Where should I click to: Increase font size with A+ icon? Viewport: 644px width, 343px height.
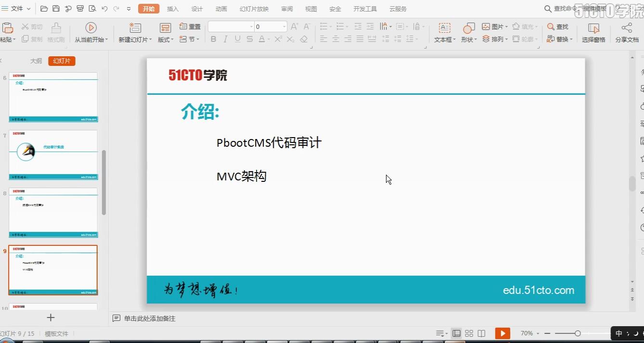click(x=295, y=27)
